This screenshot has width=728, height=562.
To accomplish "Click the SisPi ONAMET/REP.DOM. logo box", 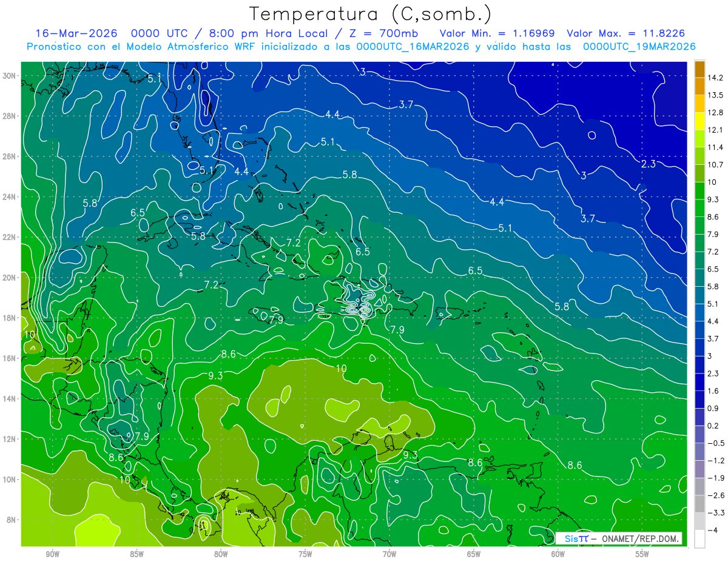I will (x=619, y=538).
